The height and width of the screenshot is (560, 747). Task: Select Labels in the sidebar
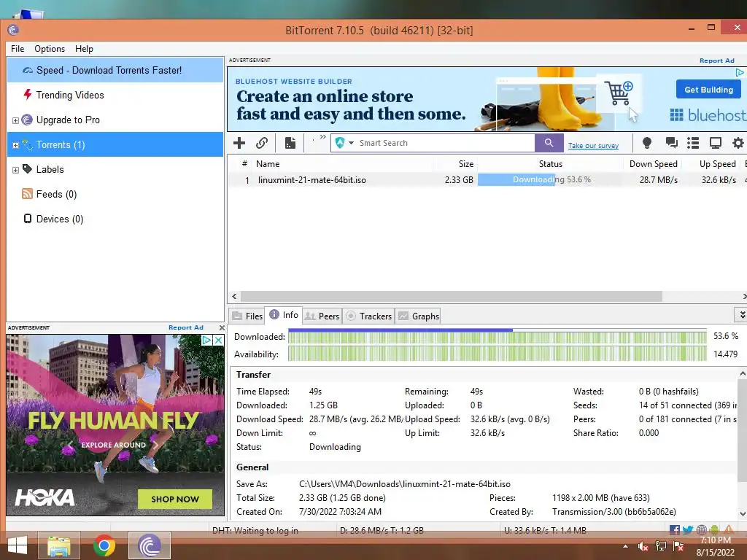pyautogui.click(x=50, y=169)
